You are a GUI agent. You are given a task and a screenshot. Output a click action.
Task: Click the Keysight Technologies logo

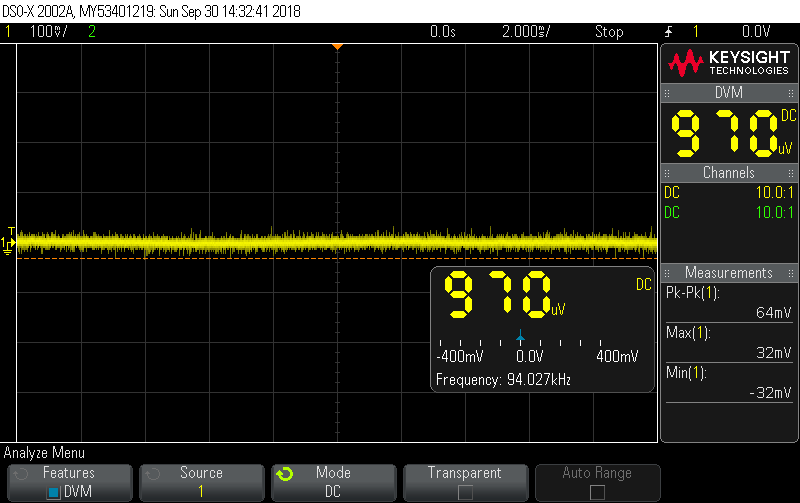(x=729, y=63)
